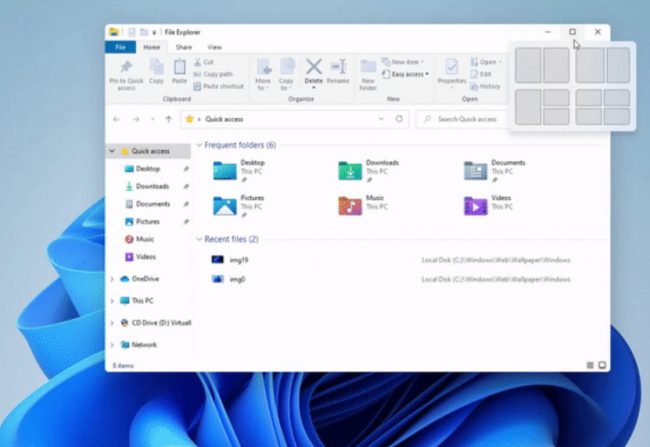Image resolution: width=650 pixels, height=447 pixels.
Task: Choose left half of two-column snap layout
Action: 528,65
